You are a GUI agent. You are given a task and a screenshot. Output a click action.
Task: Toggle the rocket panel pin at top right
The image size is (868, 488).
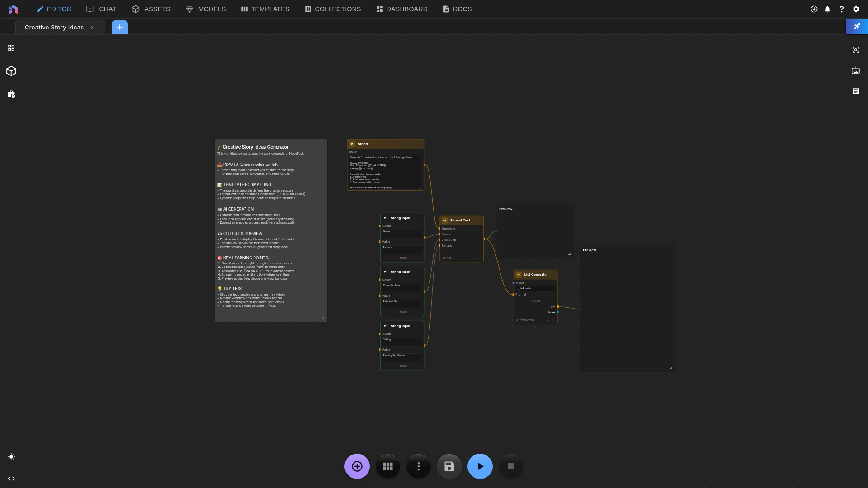coord(857,26)
